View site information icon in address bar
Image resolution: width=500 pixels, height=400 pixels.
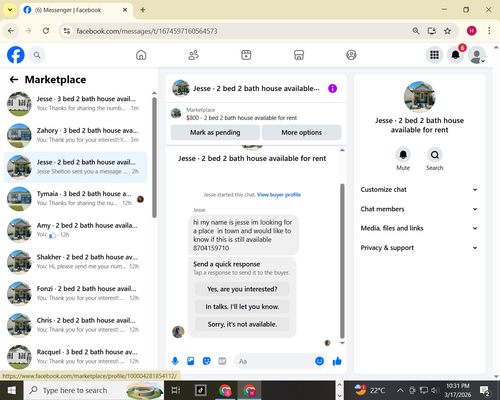pos(67,31)
